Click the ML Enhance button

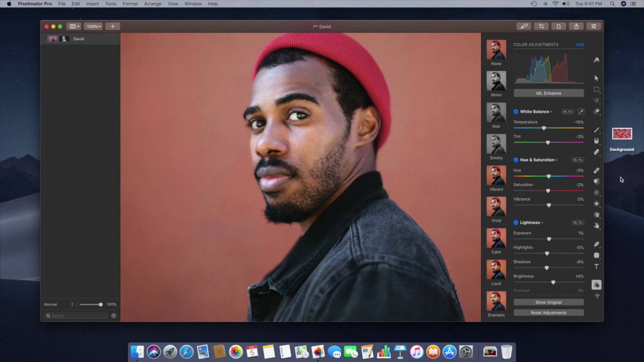tap(548, 93)
